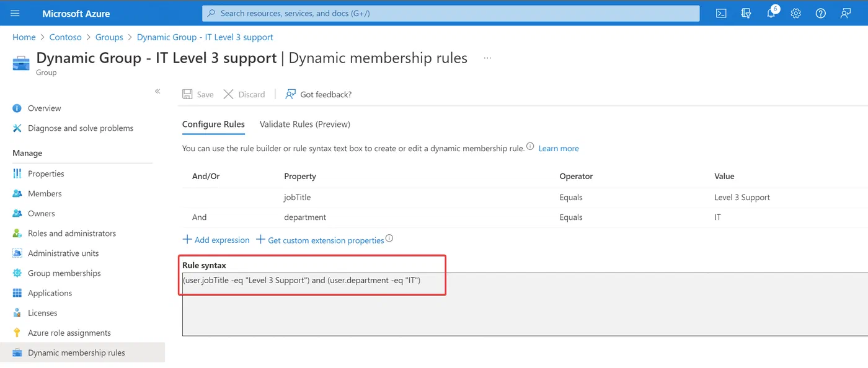
Task: Click the info icon after custom extension properties
Action: [x=389, y=239]
